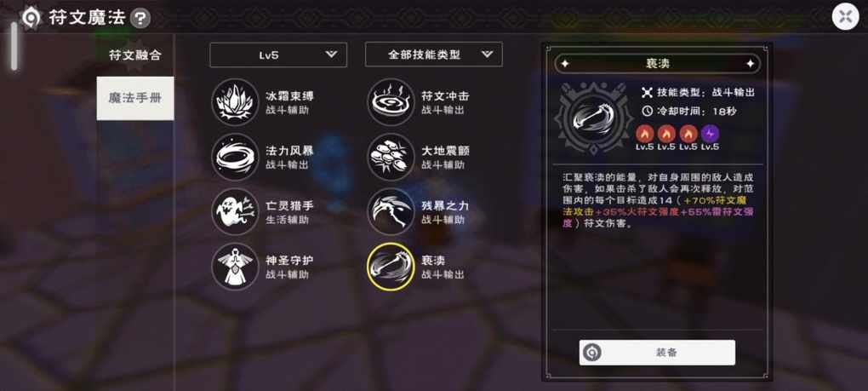Select the 冰霜束缚 skill icon
This screenshot has height=391, width=868.
(x=235, y=102)
